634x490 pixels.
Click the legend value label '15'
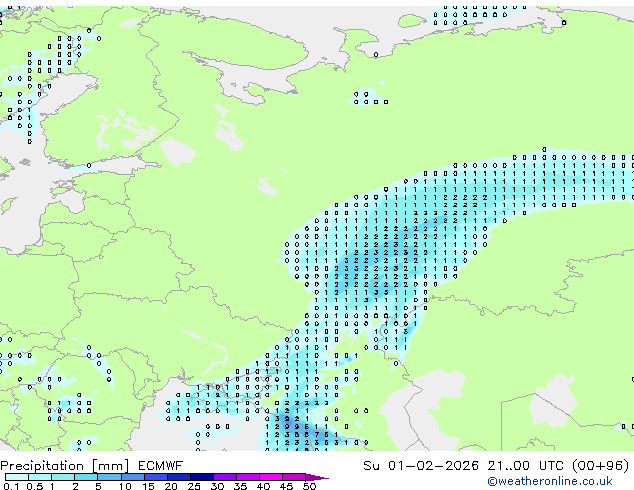(x=148, y=486)
